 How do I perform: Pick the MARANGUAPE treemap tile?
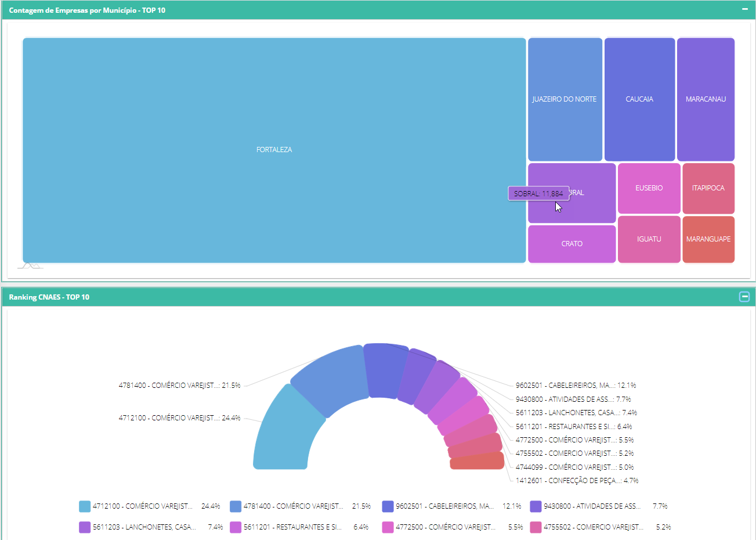[708, 239]
